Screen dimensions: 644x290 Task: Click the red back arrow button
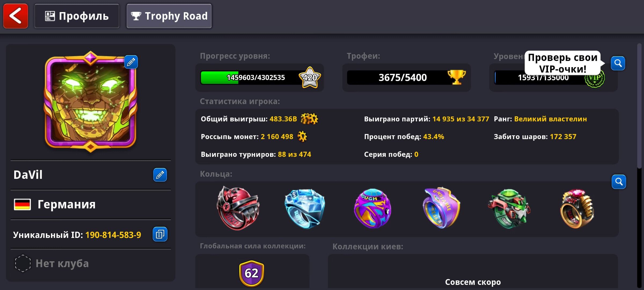pos(16,16)
